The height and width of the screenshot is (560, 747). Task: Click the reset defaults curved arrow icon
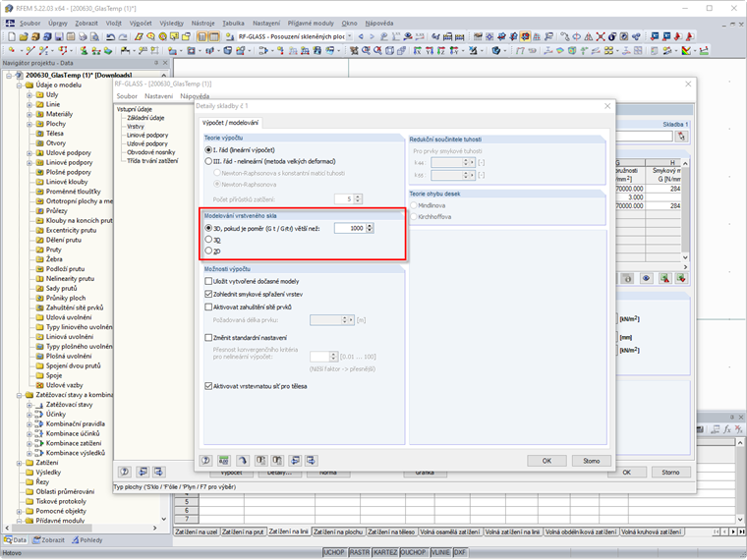(x=243, y=461)
